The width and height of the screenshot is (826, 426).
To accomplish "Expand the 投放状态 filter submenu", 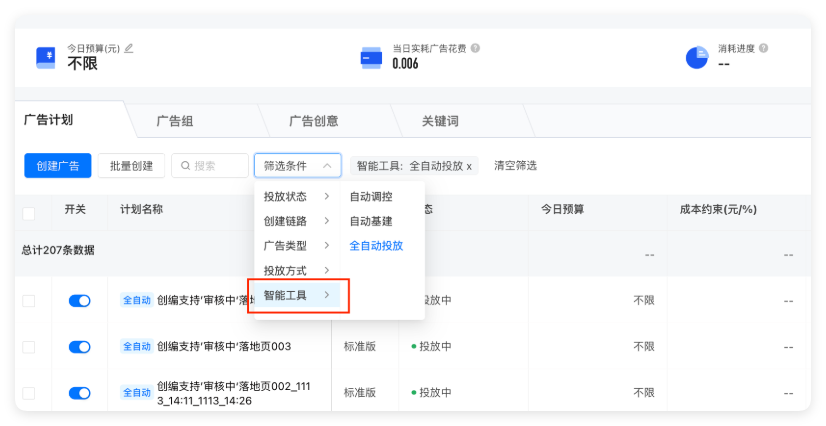I will coord(297,196).
